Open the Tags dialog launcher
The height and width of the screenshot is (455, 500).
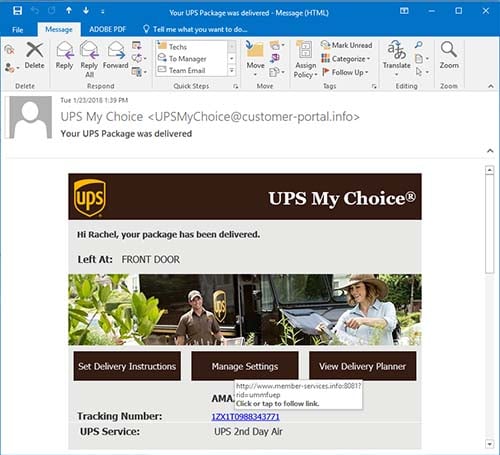tap(374, 86)
